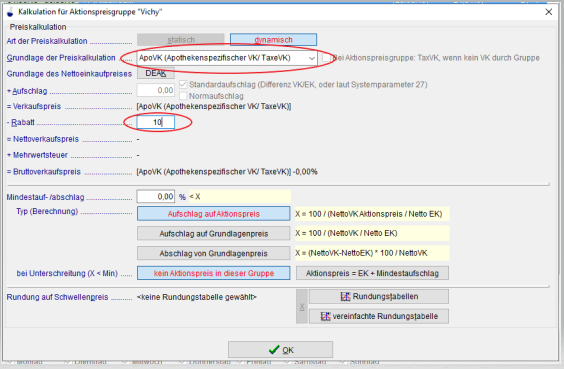Click the 'Rundung auf Schwellenpreis' label
Viewport: 564px width, 369px height.
tap(57, 297)
